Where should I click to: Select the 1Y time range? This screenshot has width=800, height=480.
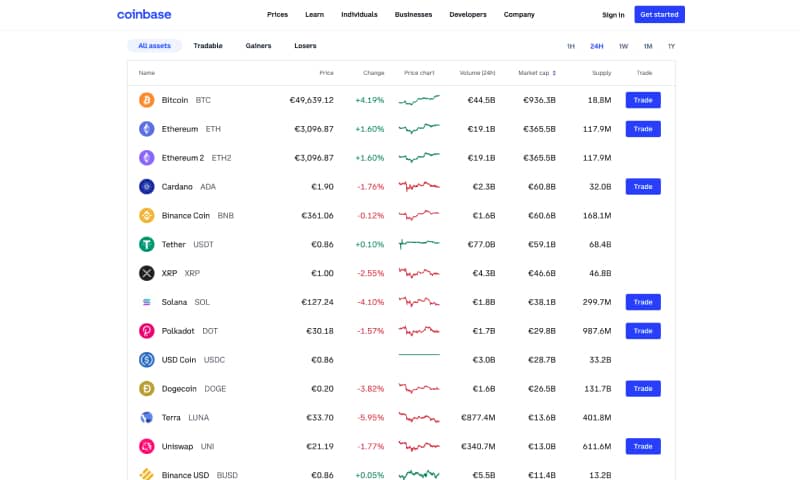point(671,46)
